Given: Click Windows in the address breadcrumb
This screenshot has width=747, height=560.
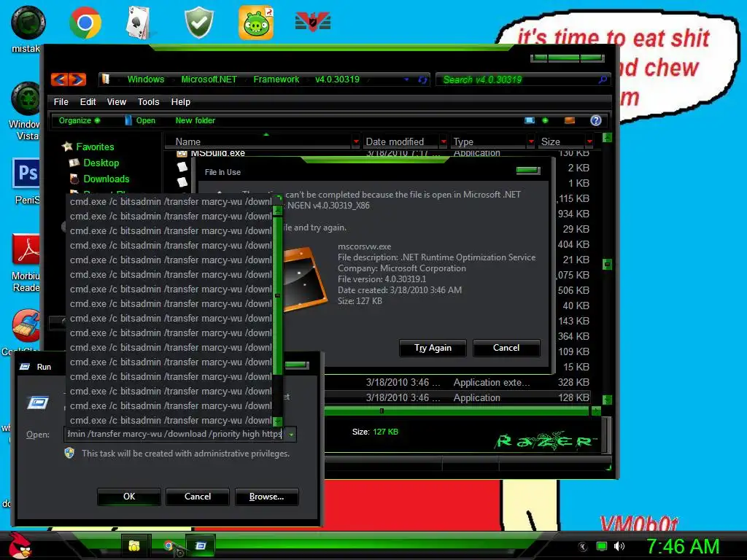Looking at the screenshot, I should pos(146,79).
